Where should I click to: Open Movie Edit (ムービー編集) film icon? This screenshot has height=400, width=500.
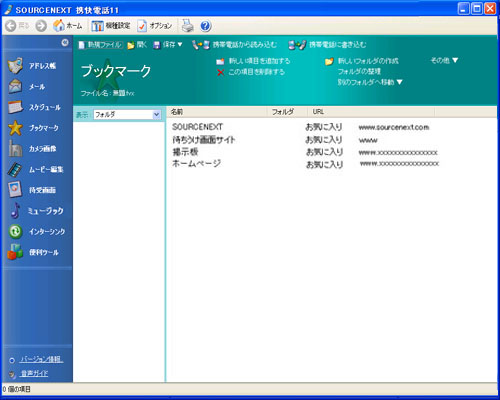(15, 169)
